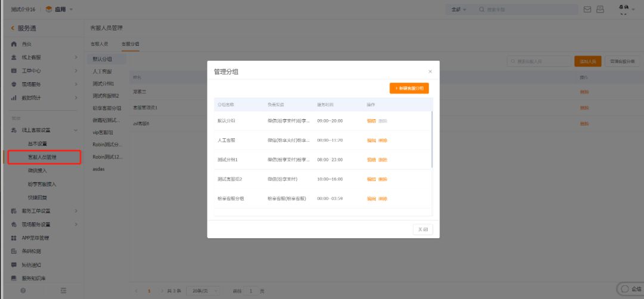Open APP菜单管理 grid icon

14,238
